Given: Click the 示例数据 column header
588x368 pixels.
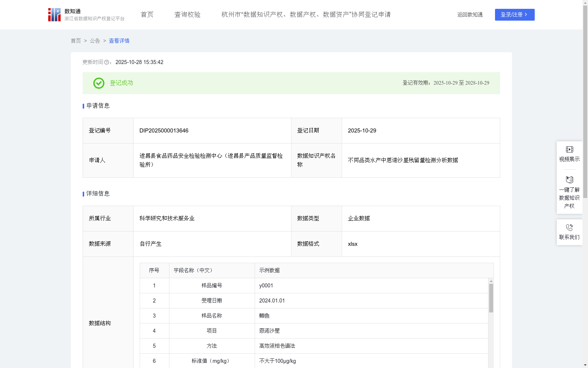Looking at the screenshot, I should (374, 270).
